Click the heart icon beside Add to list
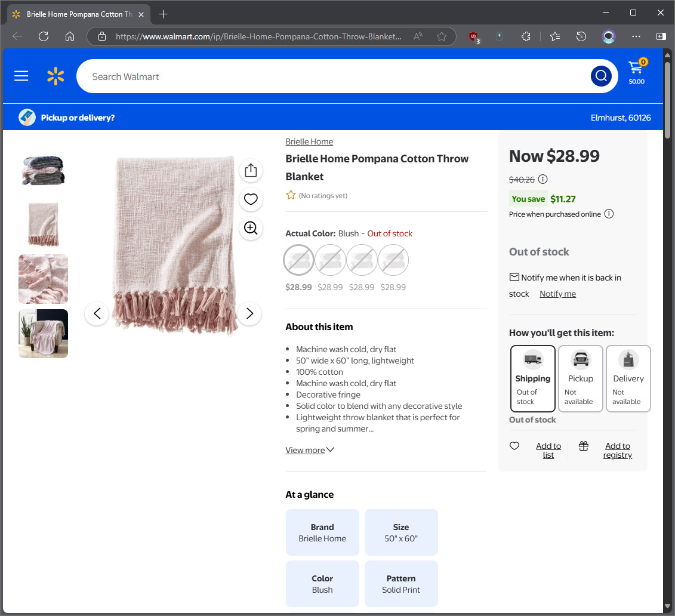Screen dimensions: 675x616 (514, 446)
